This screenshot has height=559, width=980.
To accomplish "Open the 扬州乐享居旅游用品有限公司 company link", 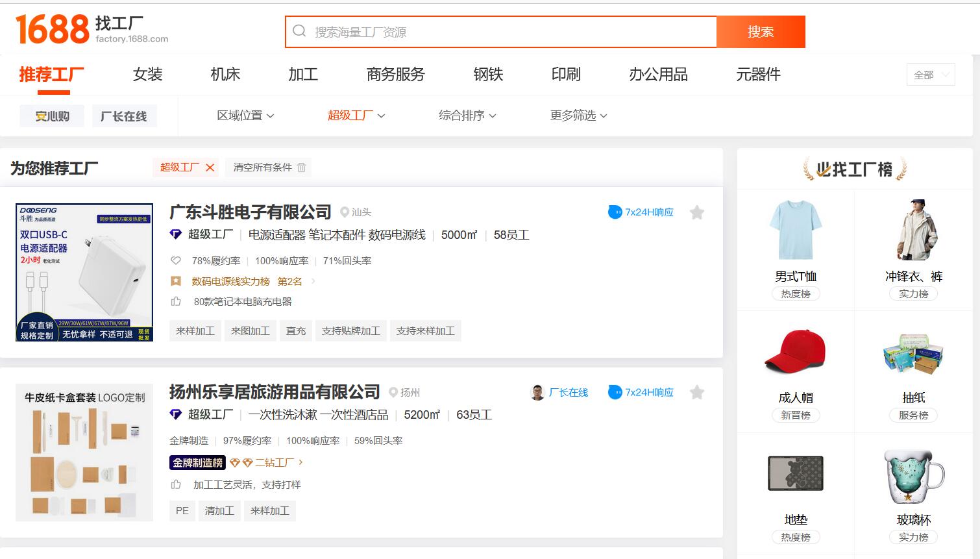I will [x=275, y=392].
